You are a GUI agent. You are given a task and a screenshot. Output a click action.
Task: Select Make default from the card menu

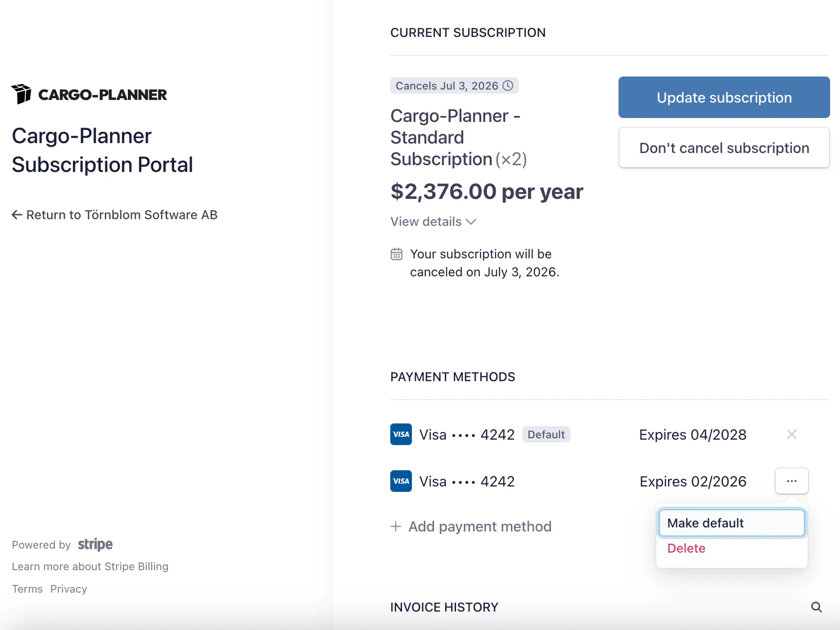pyautogui.click(x=731, y=523)
